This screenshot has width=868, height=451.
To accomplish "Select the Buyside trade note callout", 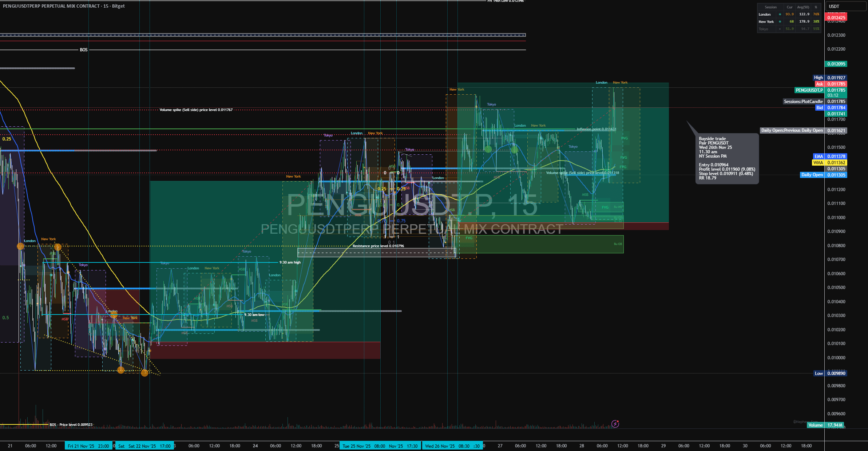I will (726, 158).
